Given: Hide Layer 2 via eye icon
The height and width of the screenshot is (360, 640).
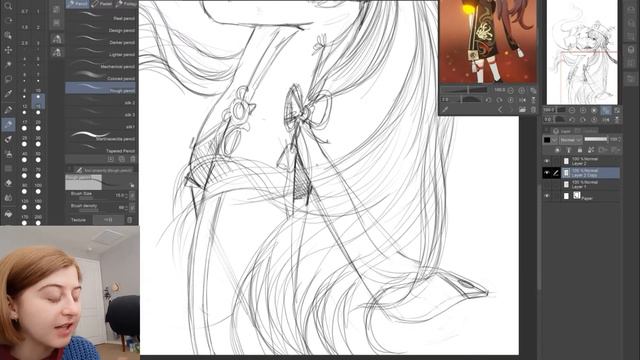Looking at the screenshot, I should click(x=547, y=161).
